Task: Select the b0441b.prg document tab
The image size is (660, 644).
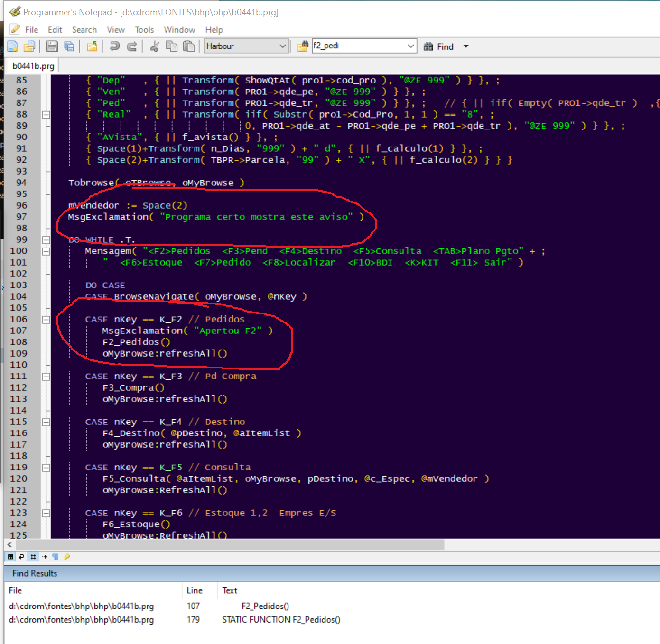Action: coord(33,66)
